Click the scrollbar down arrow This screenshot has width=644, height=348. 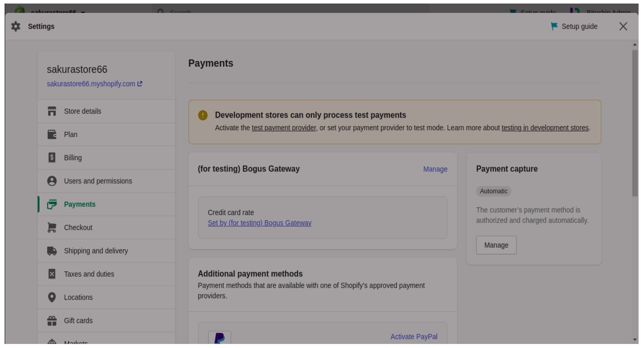point(635,340)
